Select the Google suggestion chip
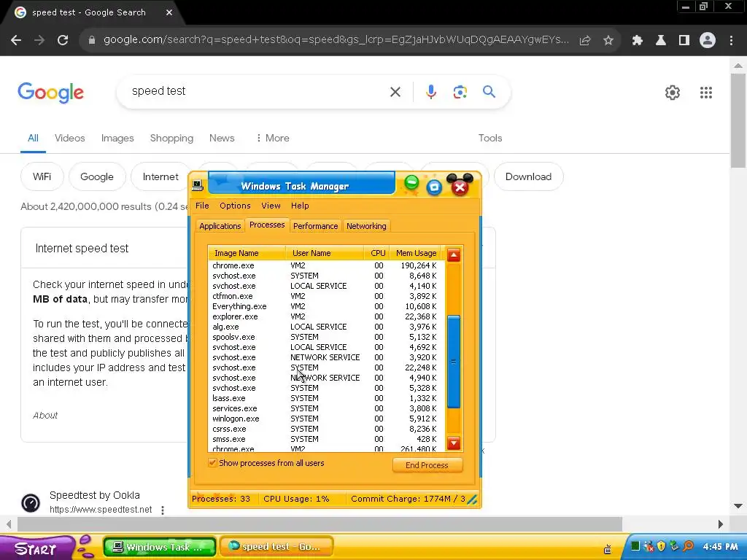 pos(97,176)
